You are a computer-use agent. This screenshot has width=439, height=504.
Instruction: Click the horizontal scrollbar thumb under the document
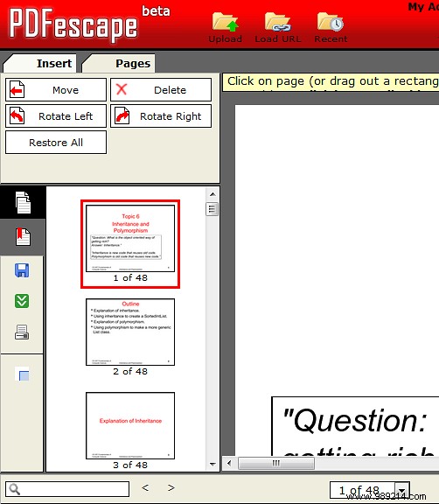(276, 463)
